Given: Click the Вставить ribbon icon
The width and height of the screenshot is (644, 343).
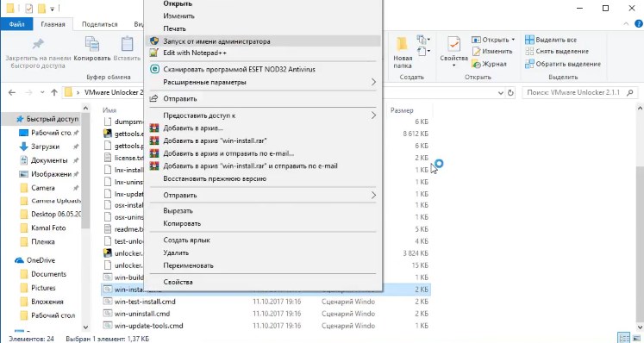Looking at the screenshot, I should pos(127,44).
